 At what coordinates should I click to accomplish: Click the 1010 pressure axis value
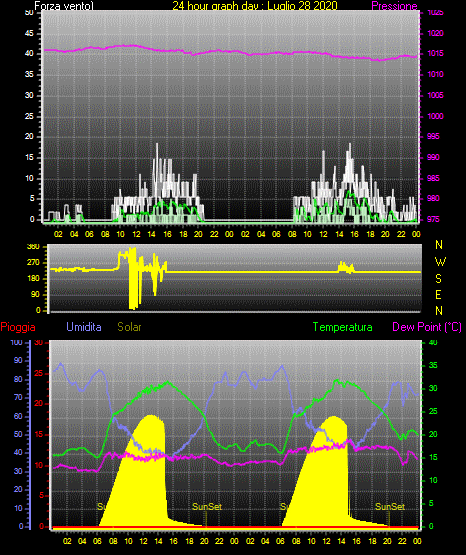435,74
